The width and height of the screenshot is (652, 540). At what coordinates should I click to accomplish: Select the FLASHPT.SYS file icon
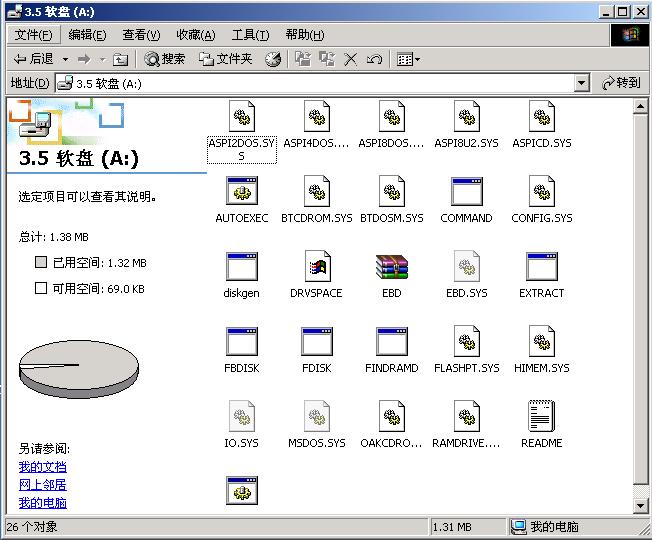(467, 341)
